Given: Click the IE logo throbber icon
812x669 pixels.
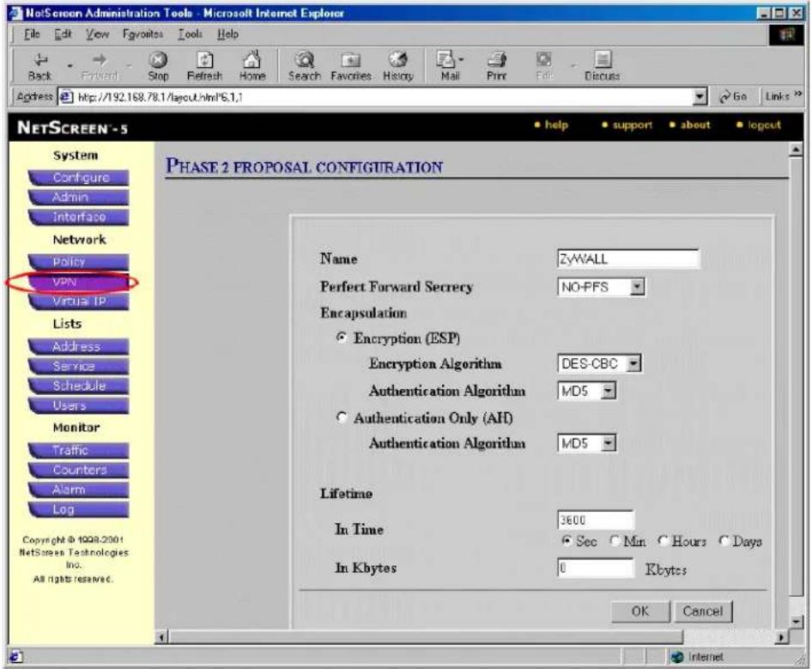Looking at the screenshot, I should coord(786,35).
